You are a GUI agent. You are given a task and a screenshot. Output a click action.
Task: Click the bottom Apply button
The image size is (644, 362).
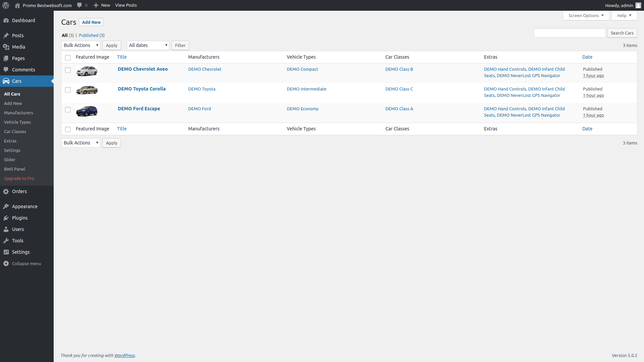coord(112,143)
